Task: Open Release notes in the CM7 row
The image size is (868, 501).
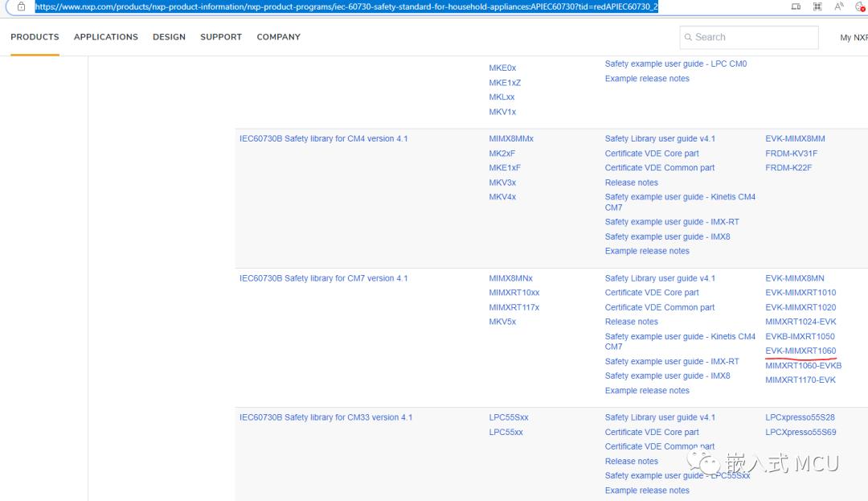Action: [x=631, y=322]
